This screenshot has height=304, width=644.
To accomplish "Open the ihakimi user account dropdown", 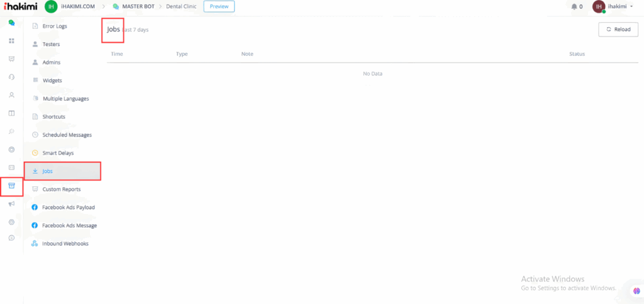I will coord(613,7).
